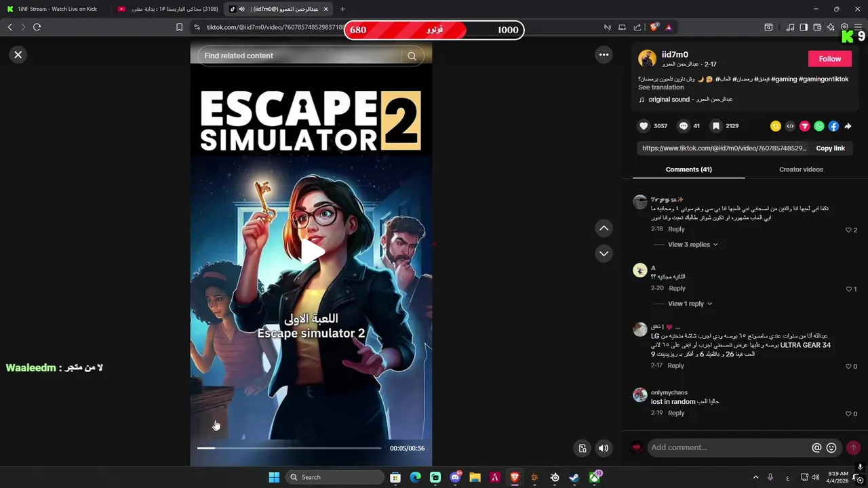868x488 pixels.
Task: Like onlymychaos 'lost in random' comment
Action: coord(848,413)
